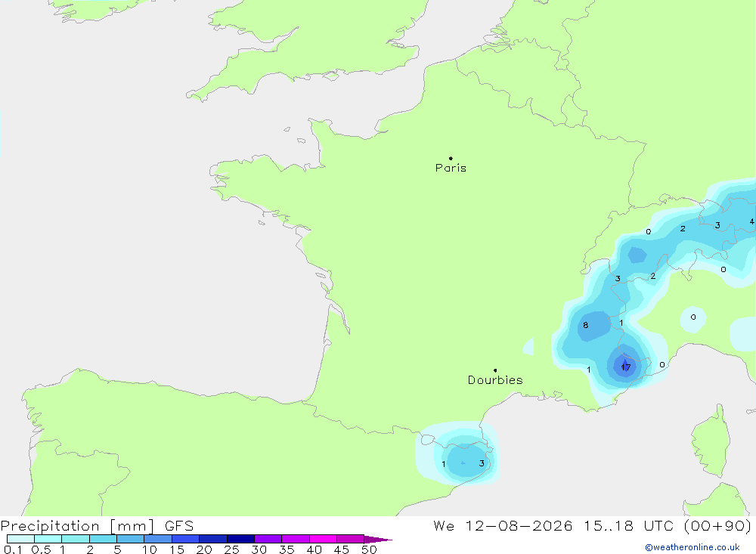This screenshot has width=756, height=554.
Task: Click the date 12-08-2026 text
Action: tap(519, 526)
